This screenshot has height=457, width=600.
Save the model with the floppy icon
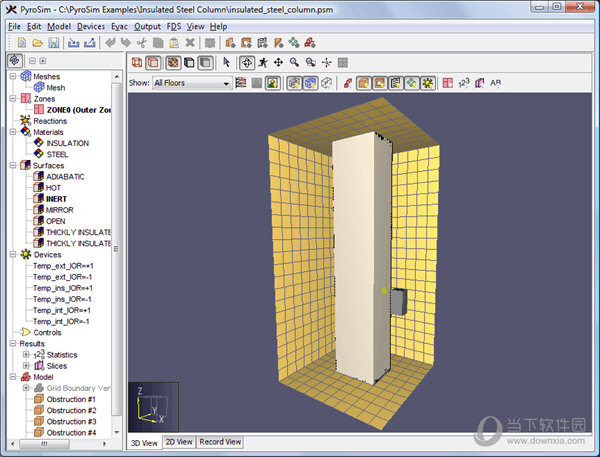click(x=54, y=42)
